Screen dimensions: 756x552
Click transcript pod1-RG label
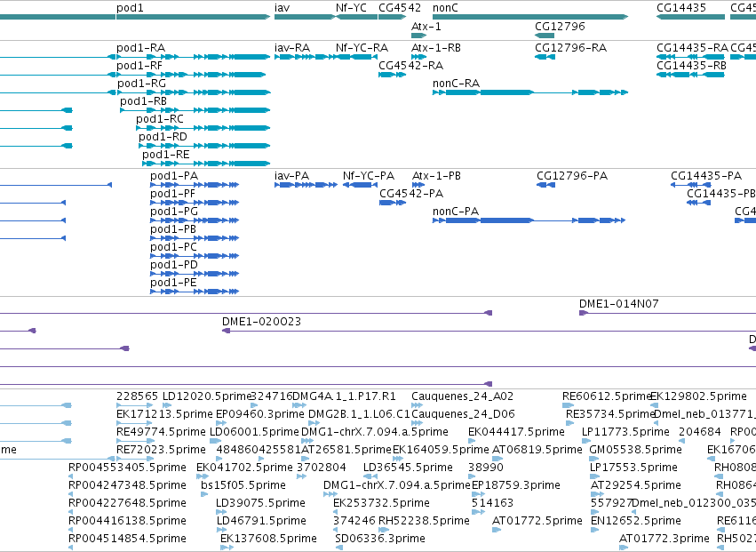click(x=142, y=83)
